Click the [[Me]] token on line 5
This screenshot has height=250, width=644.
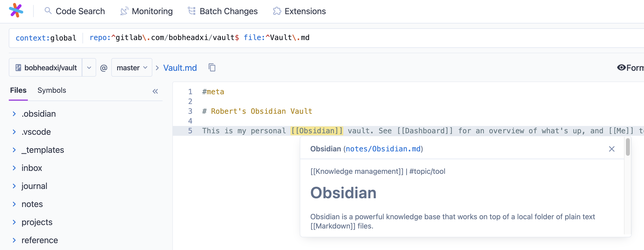click(x=621, y=131)
